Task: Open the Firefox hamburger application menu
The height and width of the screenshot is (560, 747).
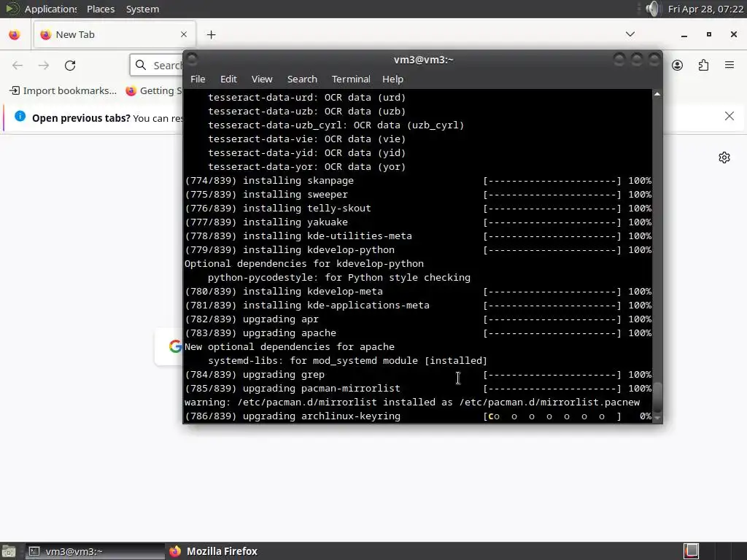Action: [729, 65]
